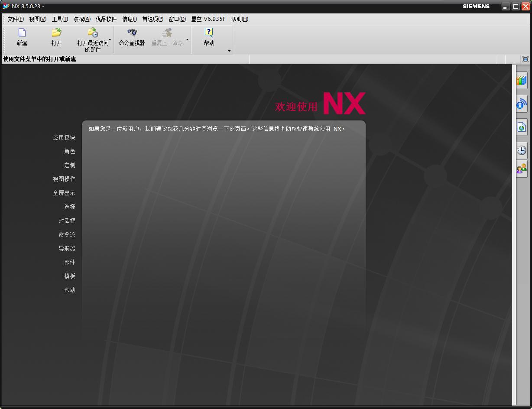Open the 文件 (File) menu

tap(14, 19)
